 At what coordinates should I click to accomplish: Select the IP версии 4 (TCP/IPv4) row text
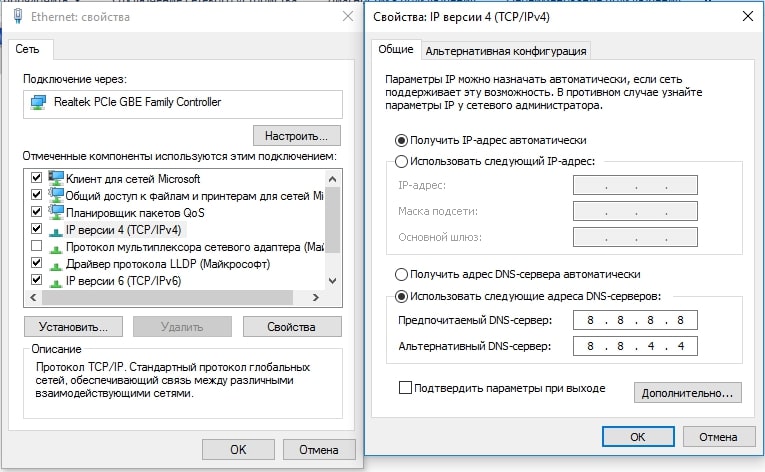[124, 229]
